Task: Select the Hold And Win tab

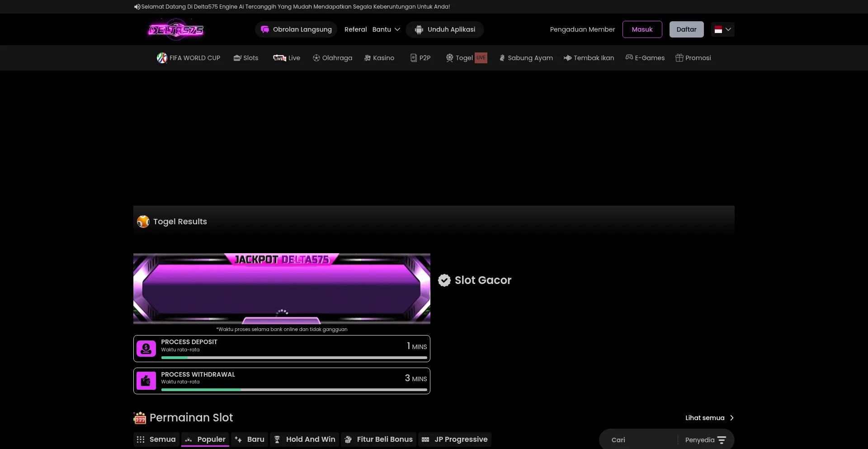Action: 305,440
